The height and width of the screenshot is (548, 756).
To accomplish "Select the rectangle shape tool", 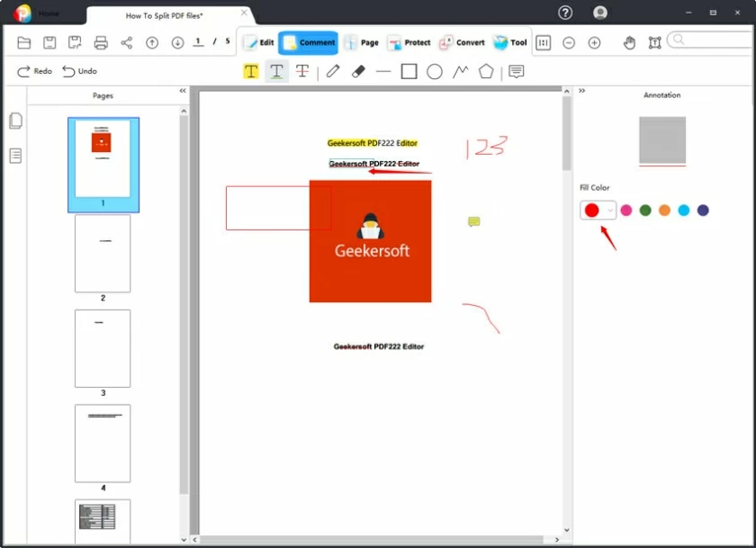I will pos(409,71).
